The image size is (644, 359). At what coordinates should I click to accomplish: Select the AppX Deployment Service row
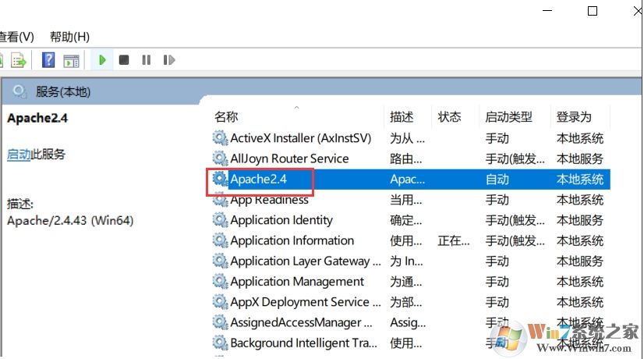411,302
